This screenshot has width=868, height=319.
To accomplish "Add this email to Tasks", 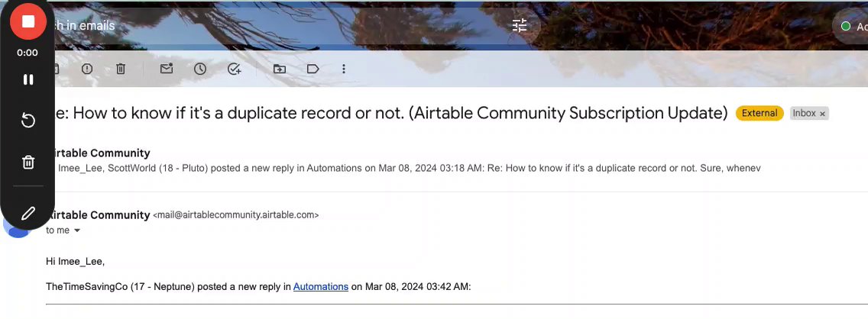I will click(235, 69).
